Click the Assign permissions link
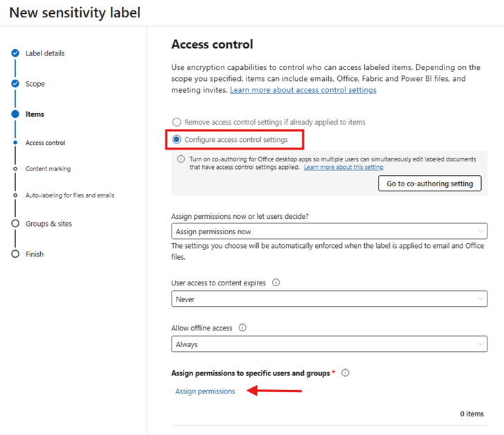The width and height of the screenshot is (504, 435). point(205,391)
